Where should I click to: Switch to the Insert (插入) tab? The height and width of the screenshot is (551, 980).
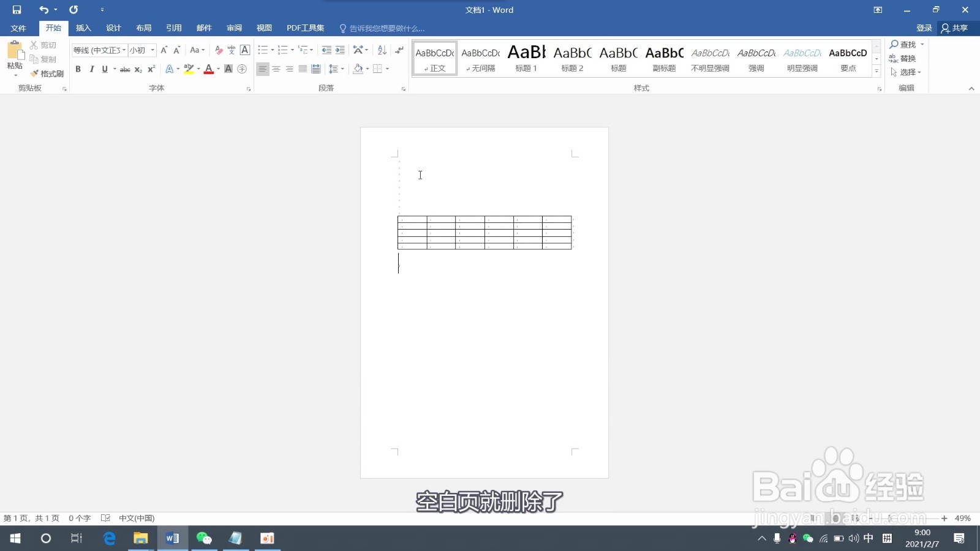83,28
